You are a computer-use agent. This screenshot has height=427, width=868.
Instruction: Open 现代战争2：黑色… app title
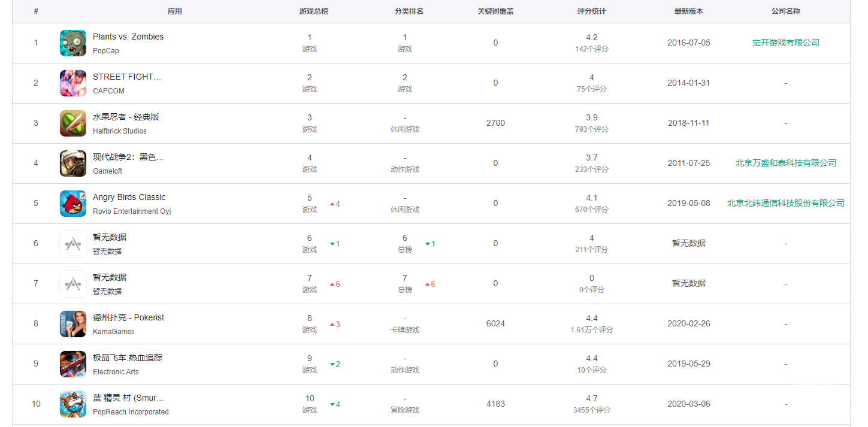point(128,157)
